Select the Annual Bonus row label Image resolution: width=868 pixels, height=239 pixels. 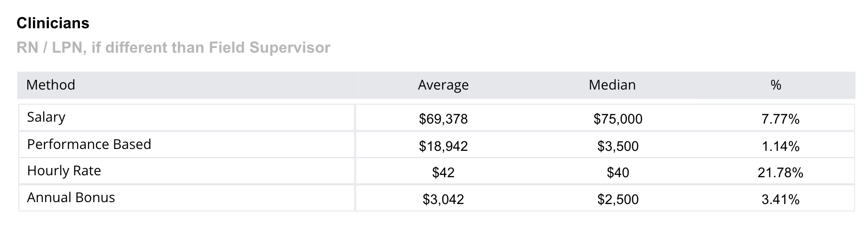click(x=71, y=198)
